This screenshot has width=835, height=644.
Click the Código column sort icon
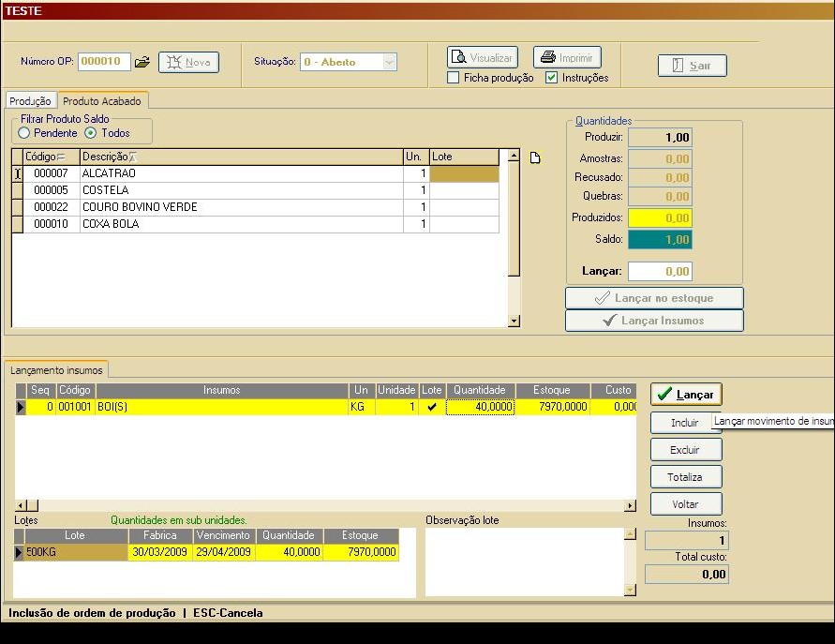(61, 157)
